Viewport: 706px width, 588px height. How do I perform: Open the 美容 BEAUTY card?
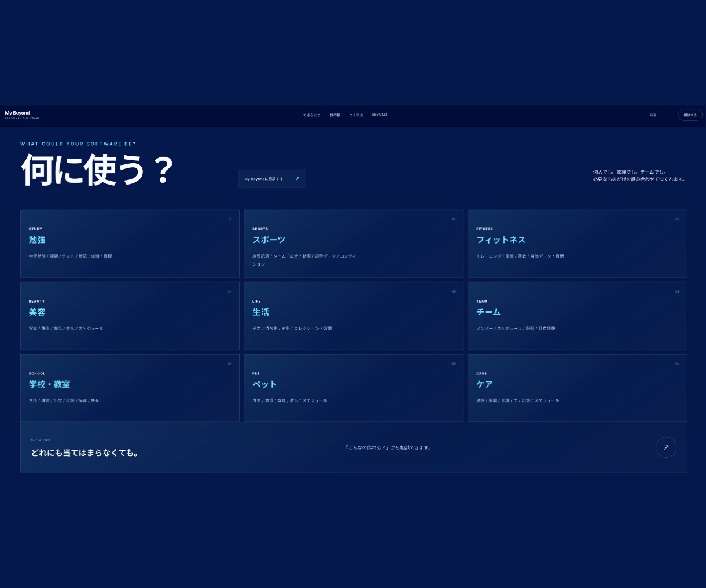130,316
